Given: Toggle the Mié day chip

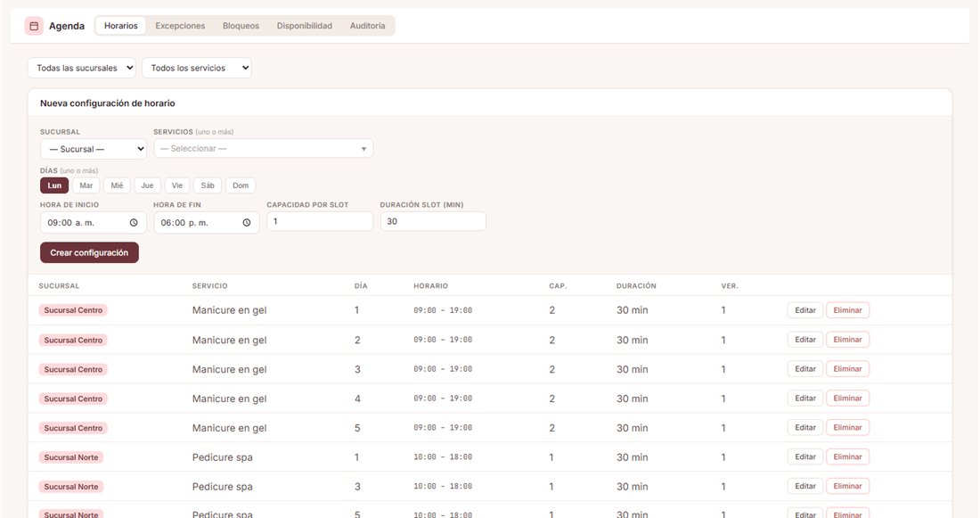Looking at the screenshot, I should pos(117,185).
